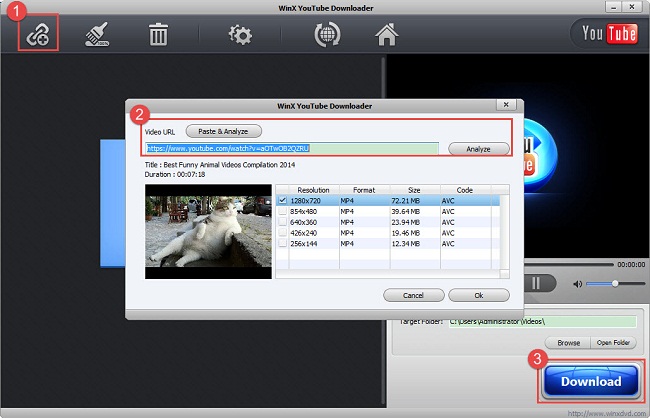This screenshot has width=650, height=418.
Task: Click the Browse button
Action: [x=568, y=343]
